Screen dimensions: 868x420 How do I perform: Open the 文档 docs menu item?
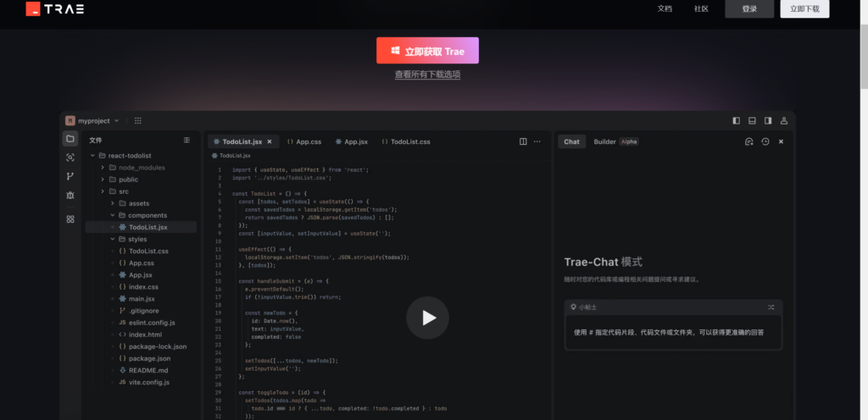tap(665, 8)
